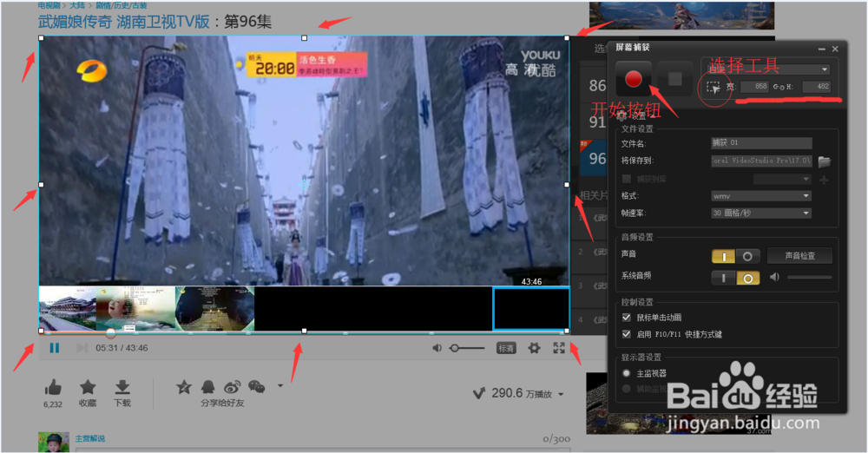Select episode 91 in the episode list
This screenshot has width=868, height=453.
(x=597, y=121)
